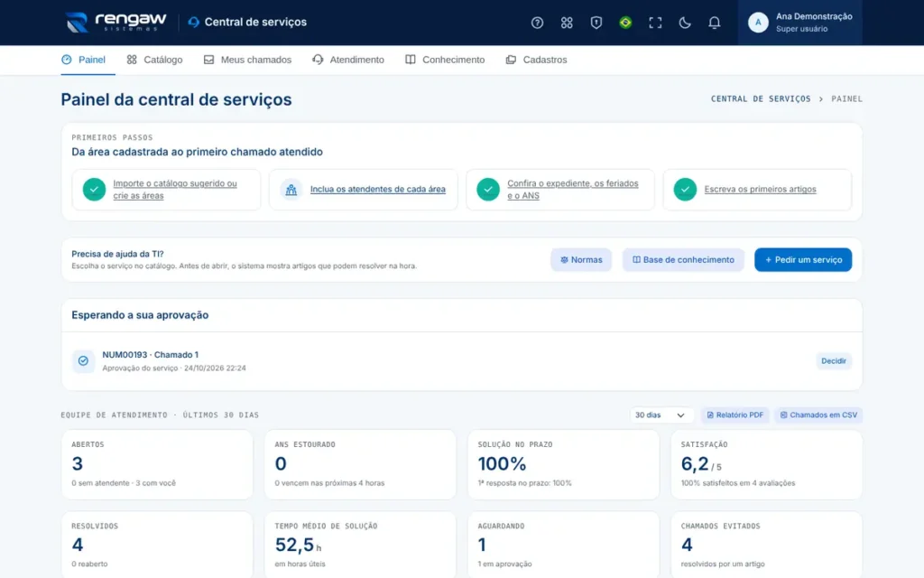
Task: Open the Ana Demonstração user menu
Action: 799,23
